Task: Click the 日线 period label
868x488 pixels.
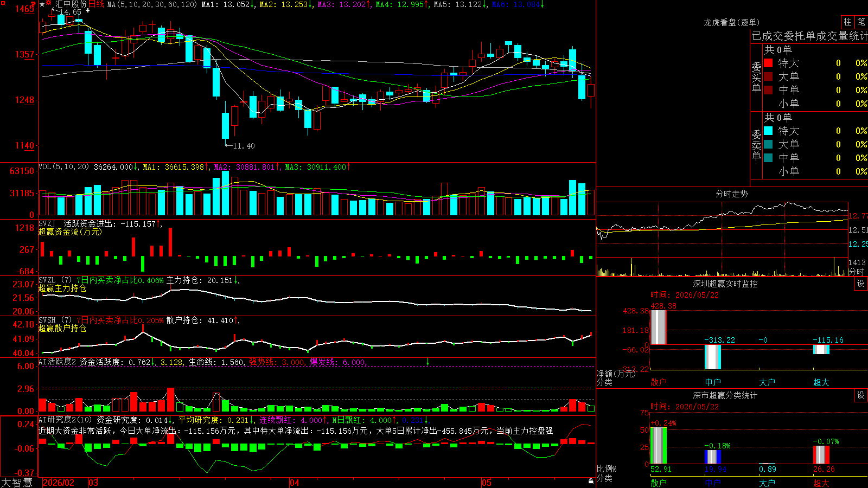Action: pos(96,4)
